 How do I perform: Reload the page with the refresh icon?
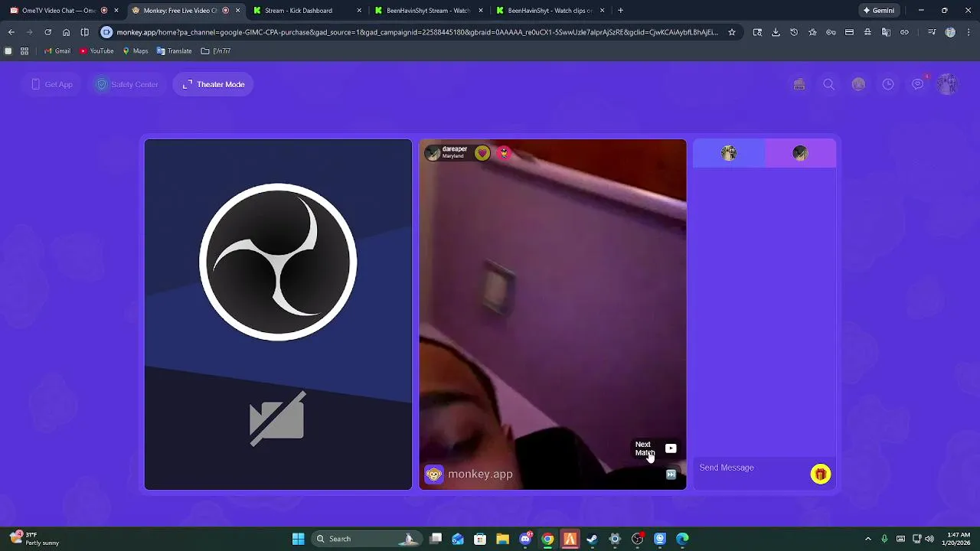[x=47, y=32]
